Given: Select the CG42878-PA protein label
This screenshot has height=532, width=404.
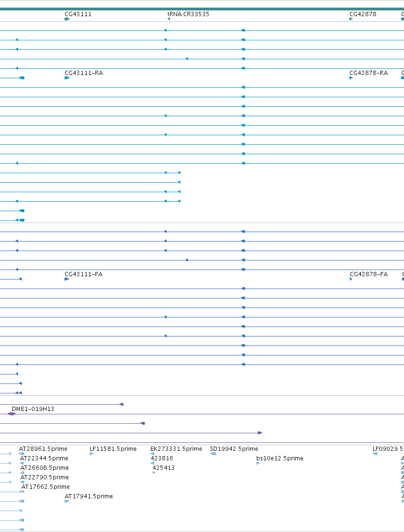Looking at the screenshot, I should (369, 274).
